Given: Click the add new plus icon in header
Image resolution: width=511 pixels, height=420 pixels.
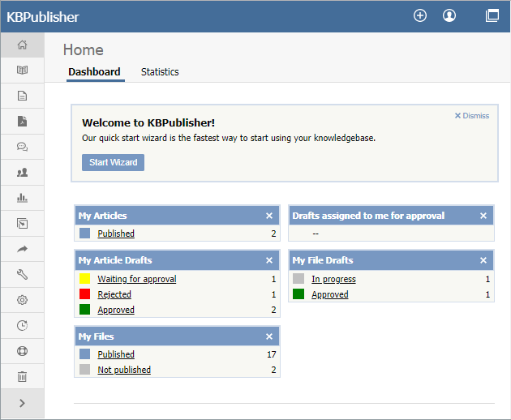Looking at the screenshot, I should 420,15.
